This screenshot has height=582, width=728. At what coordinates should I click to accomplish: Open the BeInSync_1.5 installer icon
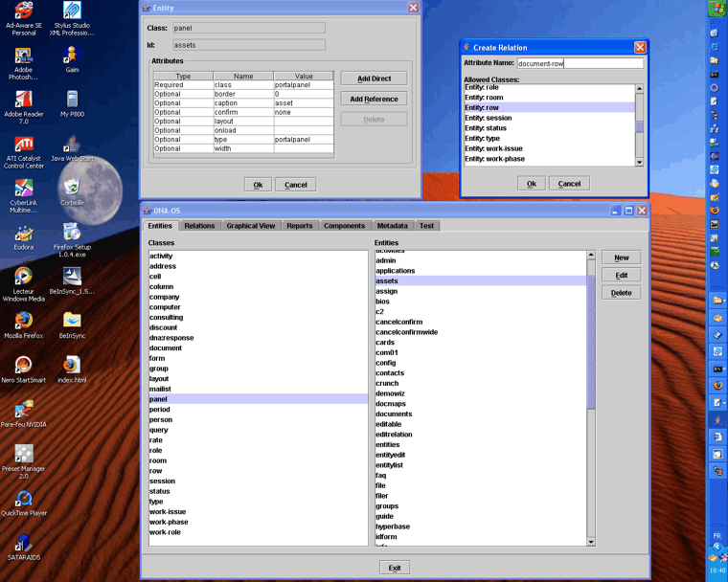tap(72, 281)
